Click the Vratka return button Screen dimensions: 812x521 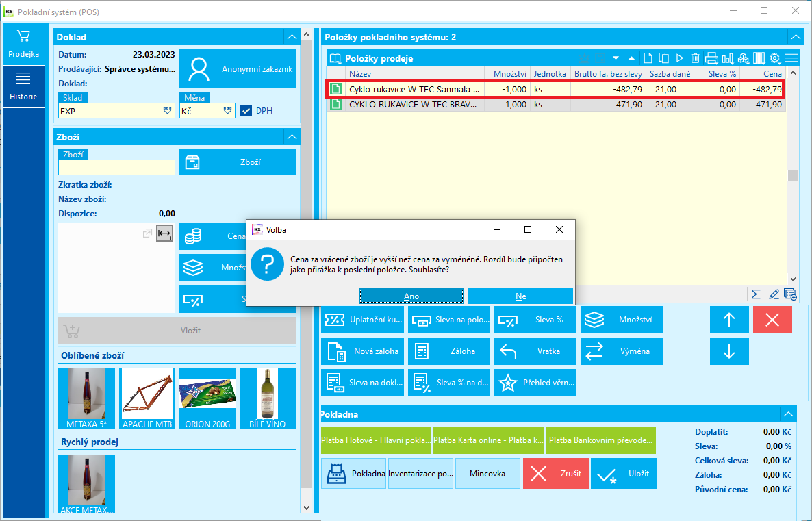(535, 351)
